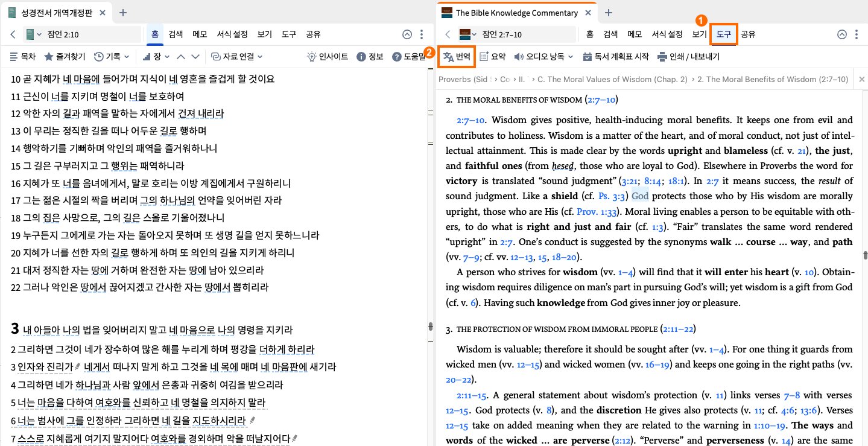The height and width of the screenshot is (446, 868).
Task: Collapse the toolbar in Commentary panel
Action: [x=841, y=34]
